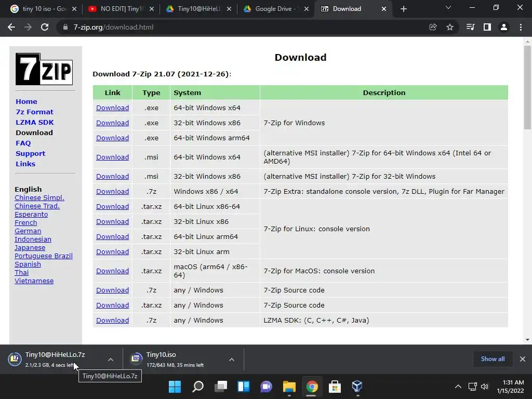The image size is (532, 399).
Task: Close the downloads shelf
Action: [x=523, y=358]
